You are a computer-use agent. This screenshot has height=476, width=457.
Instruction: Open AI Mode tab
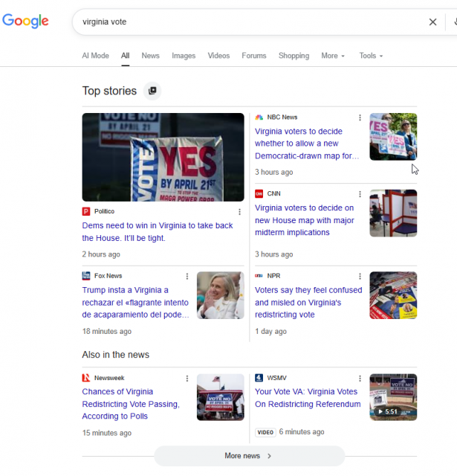pos(95,56)
